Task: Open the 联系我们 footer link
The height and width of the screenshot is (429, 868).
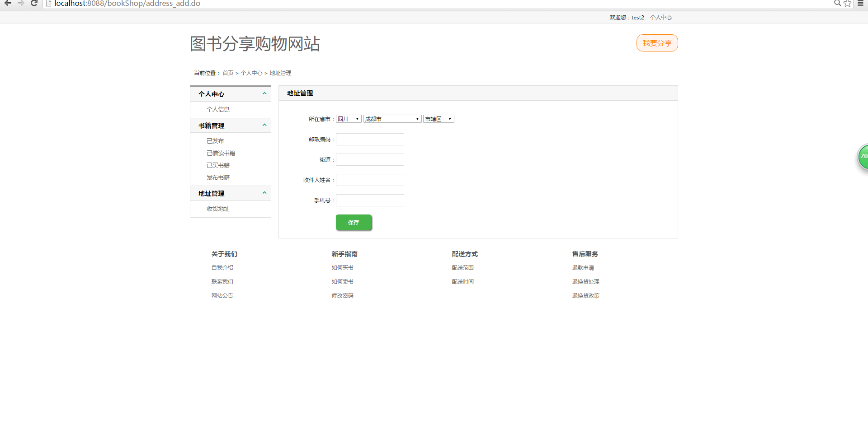Action: (222, 282)
